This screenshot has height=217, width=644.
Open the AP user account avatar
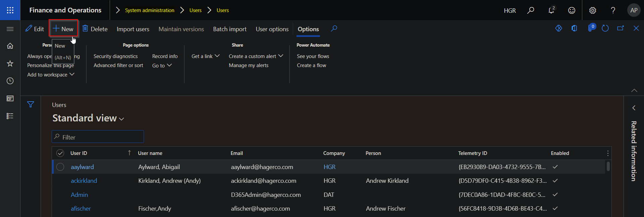(634, 10)
